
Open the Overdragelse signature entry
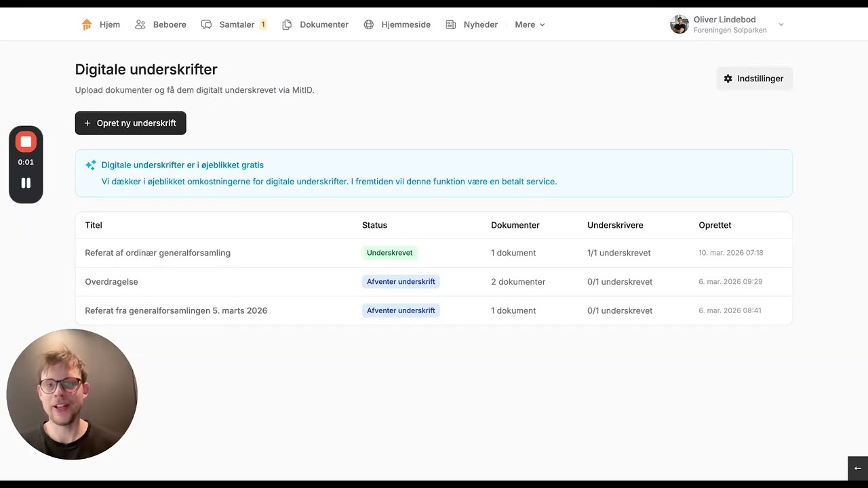pos(111,281)
